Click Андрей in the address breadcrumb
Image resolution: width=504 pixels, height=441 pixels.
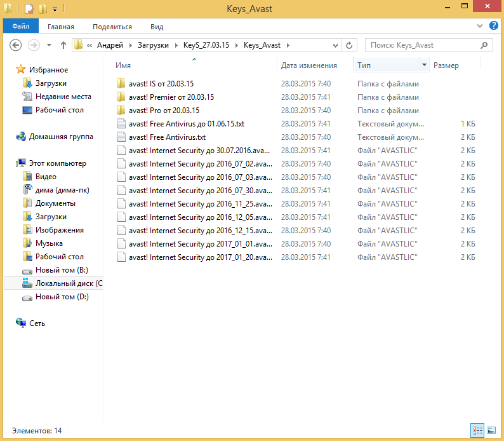tap(110, 45)
